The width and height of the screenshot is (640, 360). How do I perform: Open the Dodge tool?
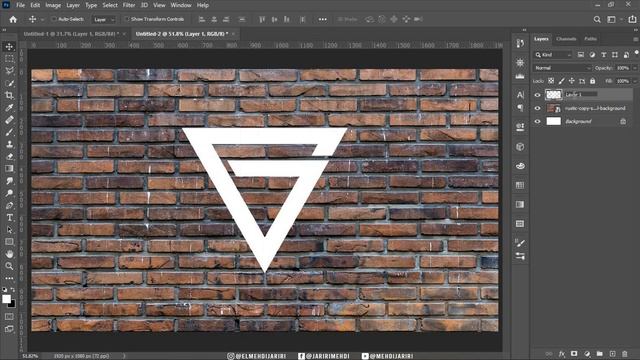(9, 193)
